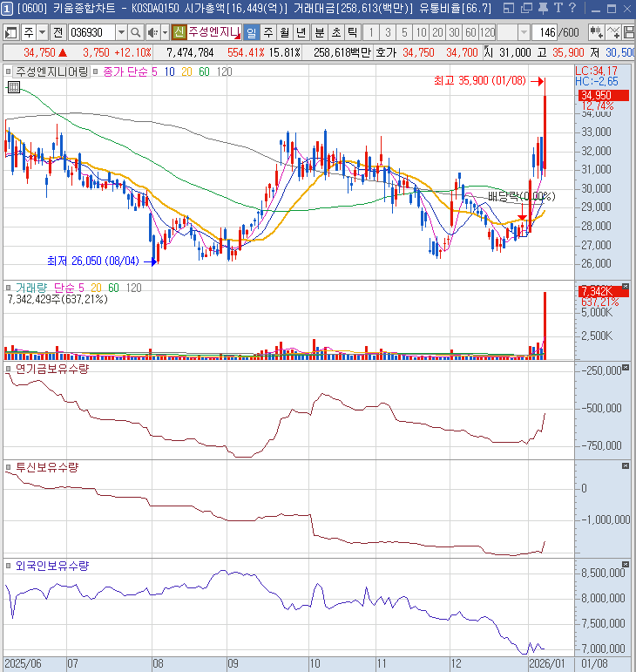
Task: Select the 분 minute chart tab
Action: click(318, 32)
